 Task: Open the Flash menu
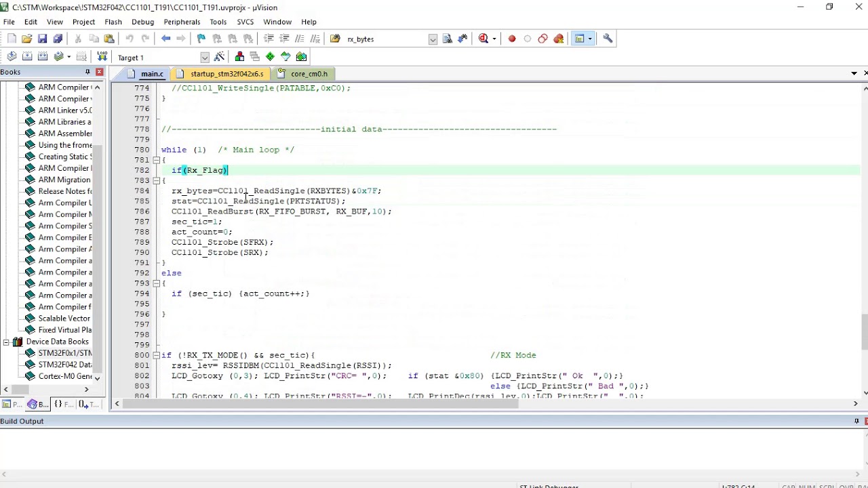[x=113, y=22]
